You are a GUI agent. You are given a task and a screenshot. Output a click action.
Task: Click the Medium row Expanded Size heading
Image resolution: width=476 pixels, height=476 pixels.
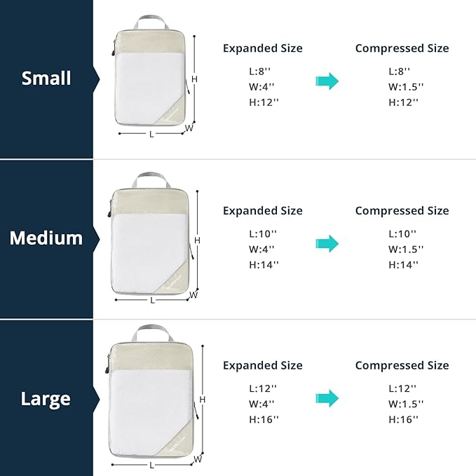click(x=263, y=210)
